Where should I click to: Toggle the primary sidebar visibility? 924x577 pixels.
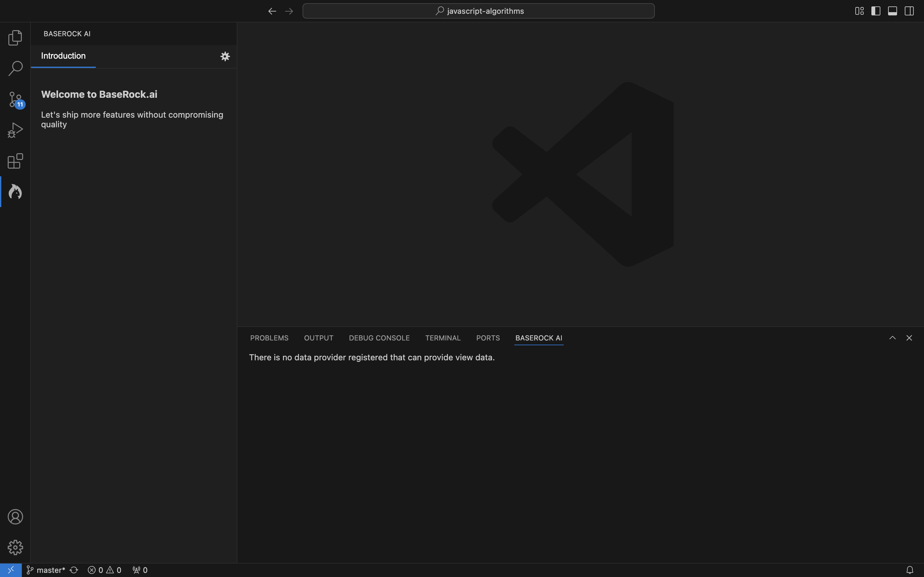[876, 11]
